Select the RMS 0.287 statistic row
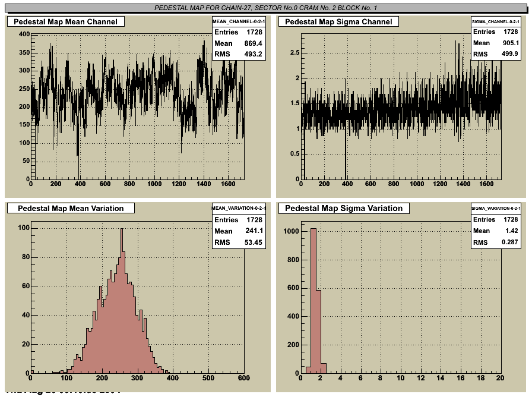The height and width of the screenshot is (397, 532). 495,242
